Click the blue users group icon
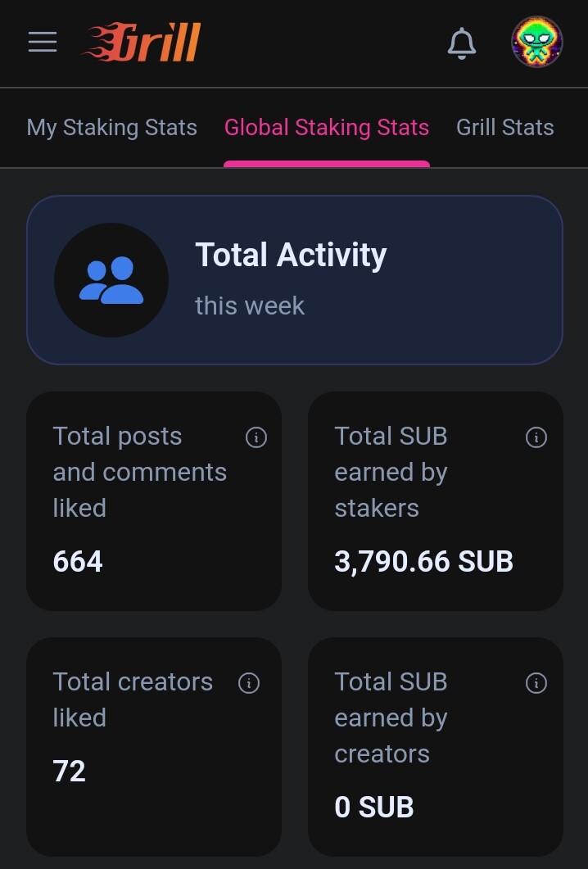The width and height of the screenshot is (588, 869). [x=111, y=280]
